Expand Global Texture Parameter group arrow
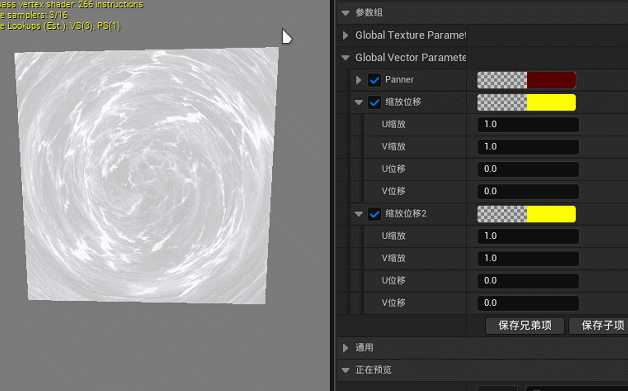This screenshot has height=391, width=628. pos(346,35)
